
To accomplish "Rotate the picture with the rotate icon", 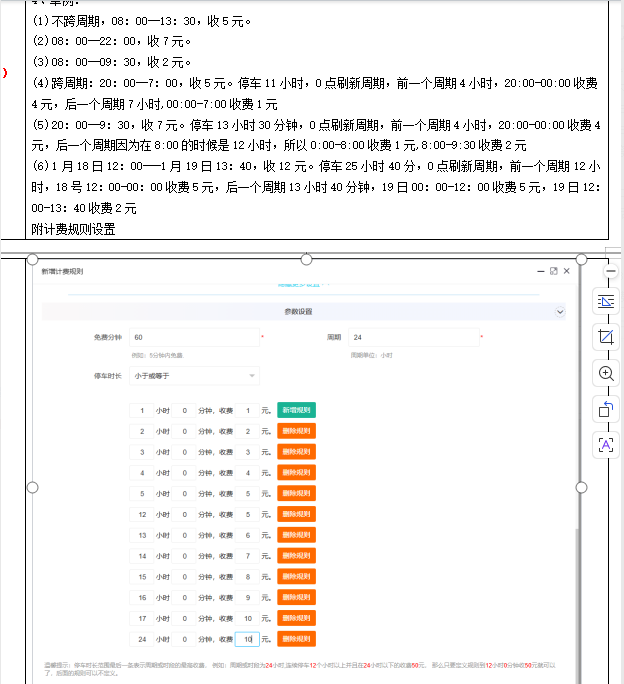I will [x=606, y=409].
